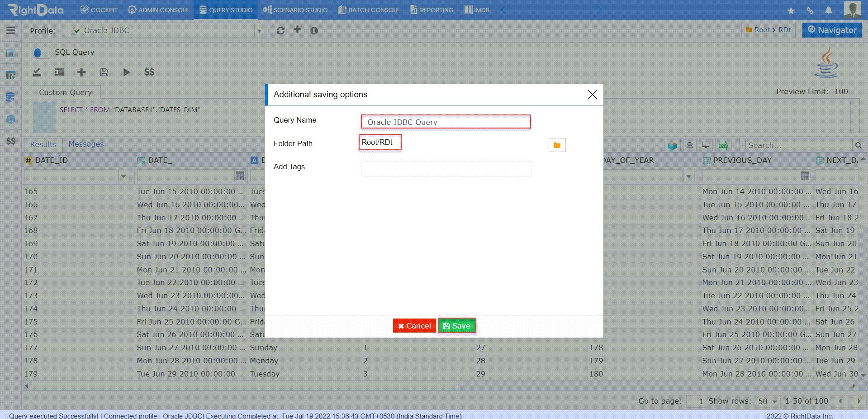The image size is (868, 419).
Task: Click the save query floppy disk icon
Action: point(104,72)
